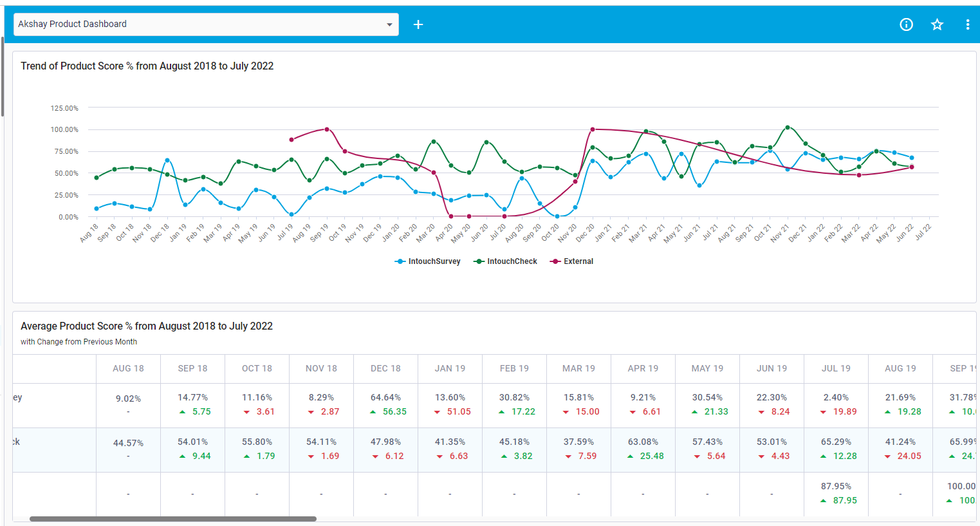980x526 pixels.
Task: Click the Trend of Product Score chart title
Action: (147, 66)
